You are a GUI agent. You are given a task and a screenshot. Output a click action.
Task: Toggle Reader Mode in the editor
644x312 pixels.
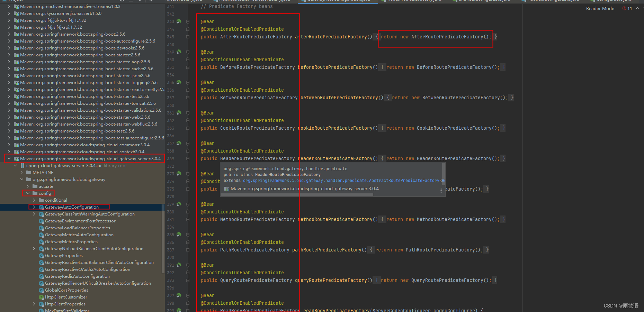click(600, 8)
